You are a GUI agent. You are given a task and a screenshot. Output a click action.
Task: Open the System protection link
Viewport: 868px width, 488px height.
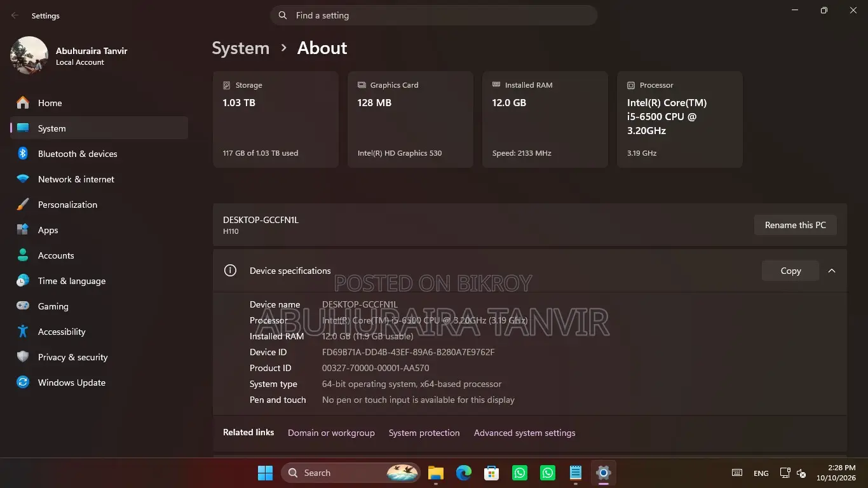point(424,433)
